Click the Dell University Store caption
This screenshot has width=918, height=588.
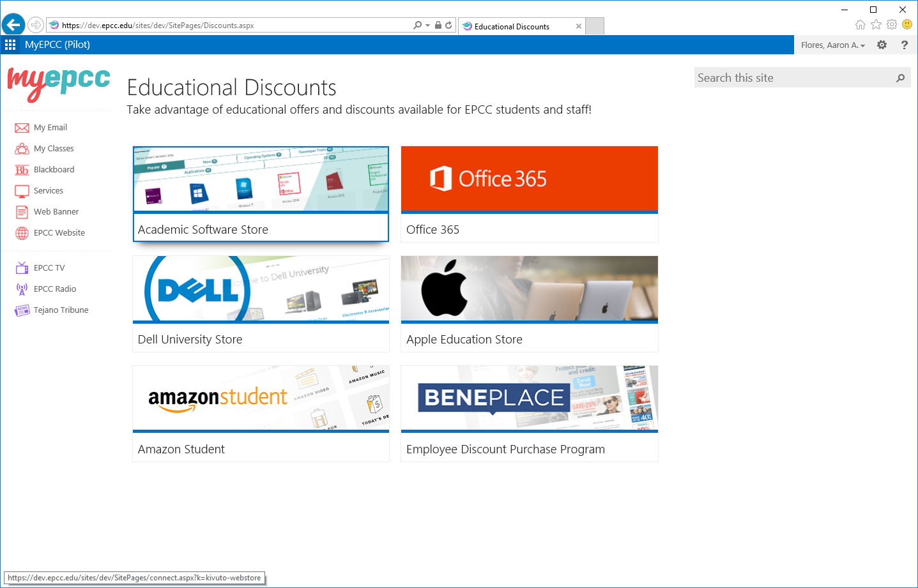click(190, 340)
